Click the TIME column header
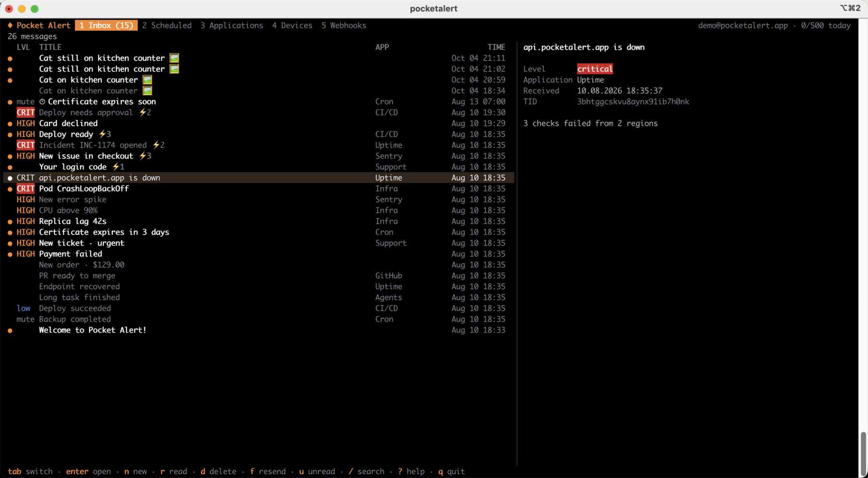The height and width of the screenshot is (478, 868). coord(496,47)
